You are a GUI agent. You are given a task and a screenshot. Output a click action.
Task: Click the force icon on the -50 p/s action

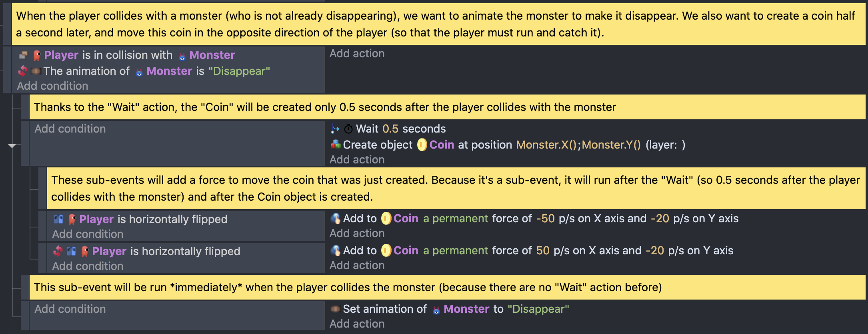coord(335,218)
